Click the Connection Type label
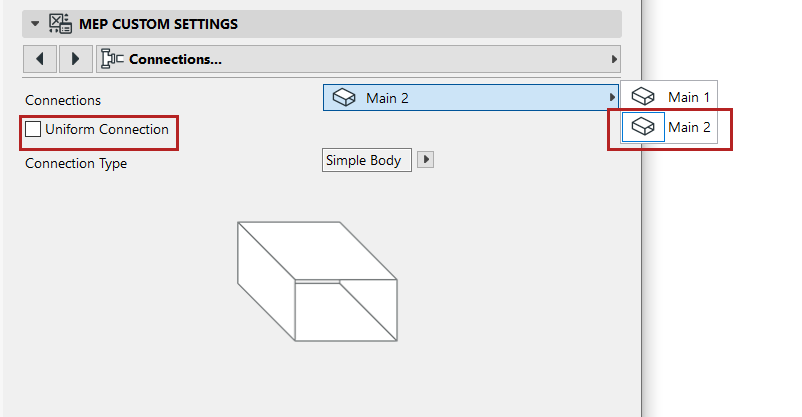Image resolution: width=802 pixels, height=417 pixels. 76,163
